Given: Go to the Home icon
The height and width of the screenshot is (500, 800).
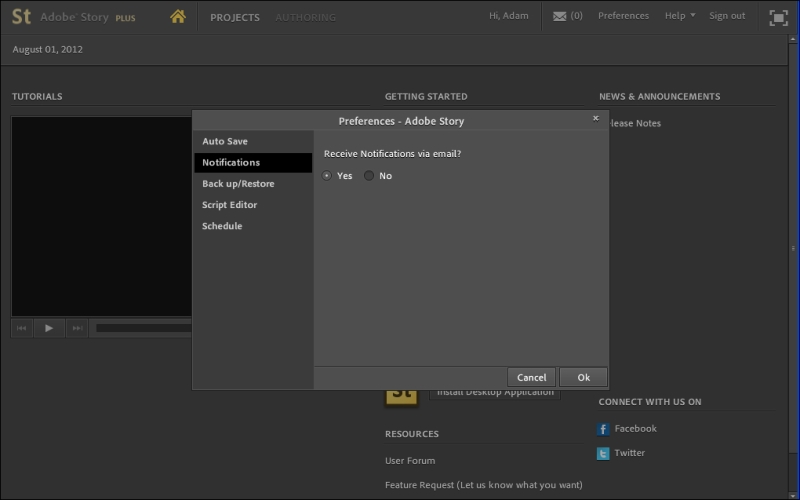Looking at the screenshot, I should [178, 17].
